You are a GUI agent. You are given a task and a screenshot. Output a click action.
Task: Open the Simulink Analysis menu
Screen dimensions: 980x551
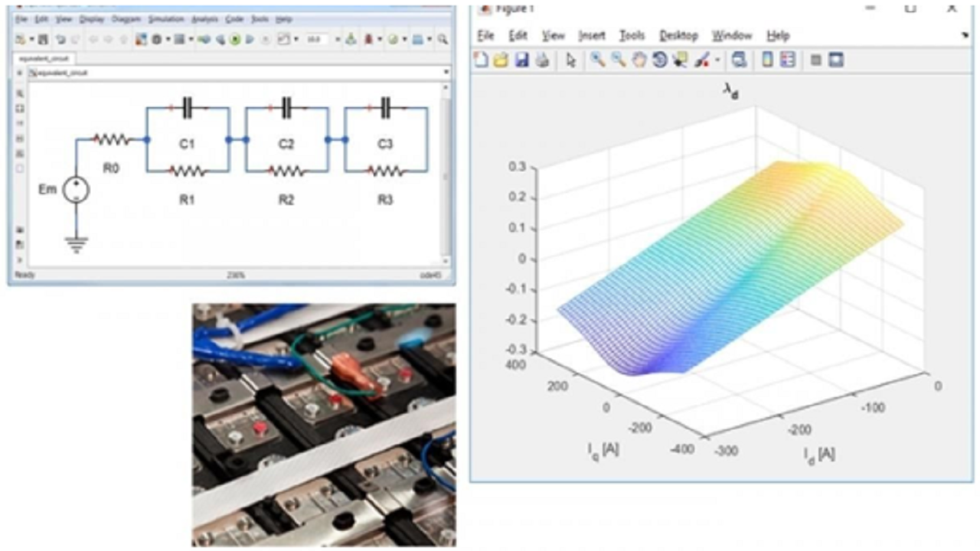(x=204, y=18)
